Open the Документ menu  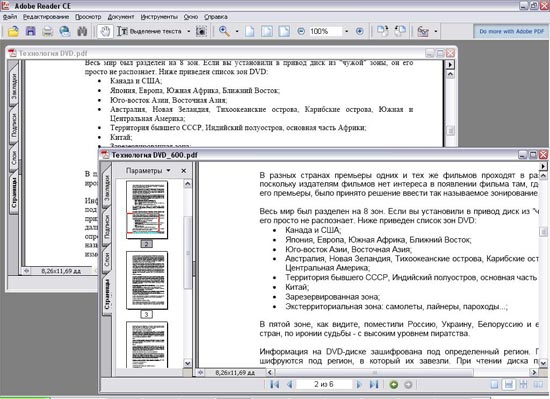click(x=121, y=17)
